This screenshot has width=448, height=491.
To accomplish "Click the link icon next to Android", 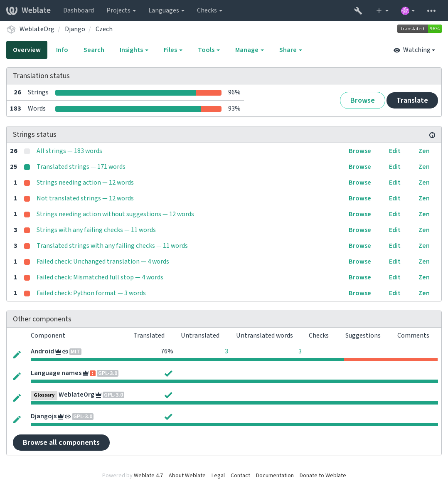I will click(x=65, y=352).
